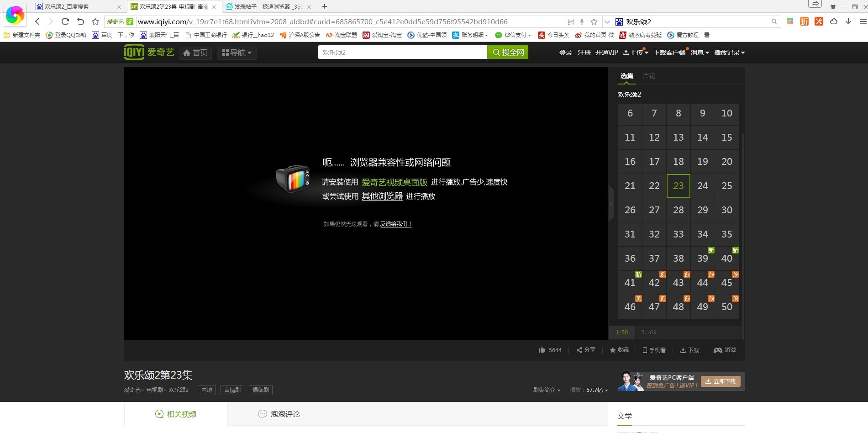Click the browser back arrow
Screen dimensions: 868x433
tap(37, 21)
